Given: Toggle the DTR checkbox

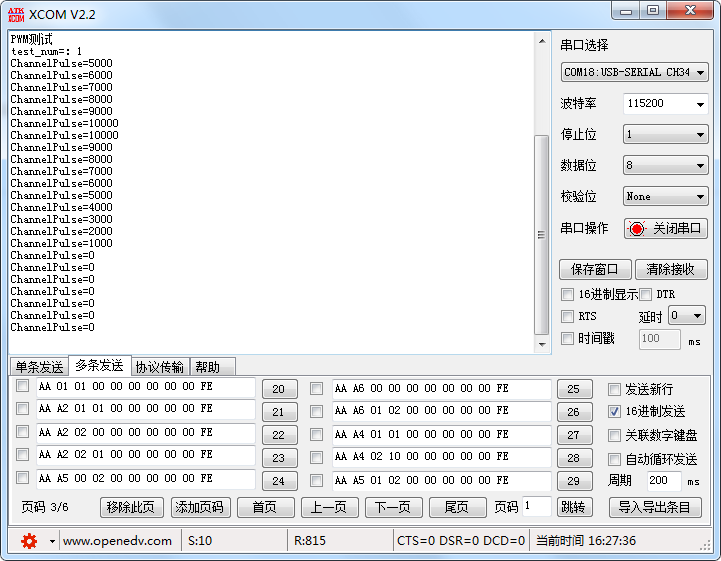Looking at the screenshot, I should tap(646, 294).
